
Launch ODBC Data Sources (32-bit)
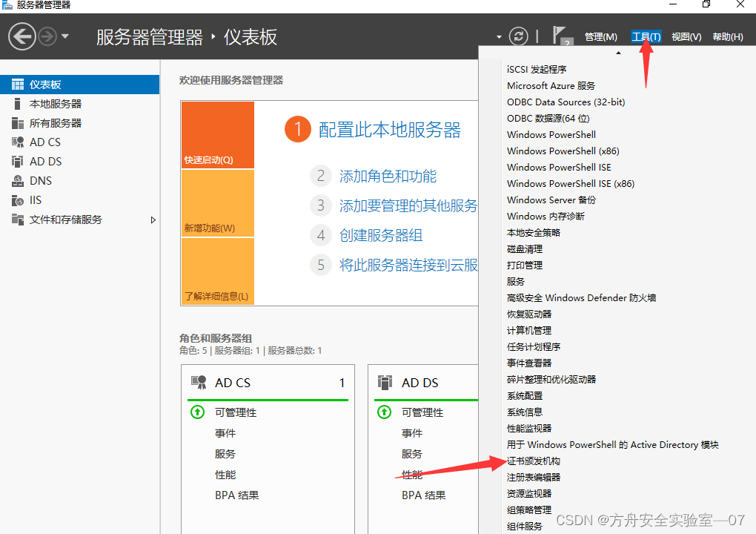tap(566, 102)
